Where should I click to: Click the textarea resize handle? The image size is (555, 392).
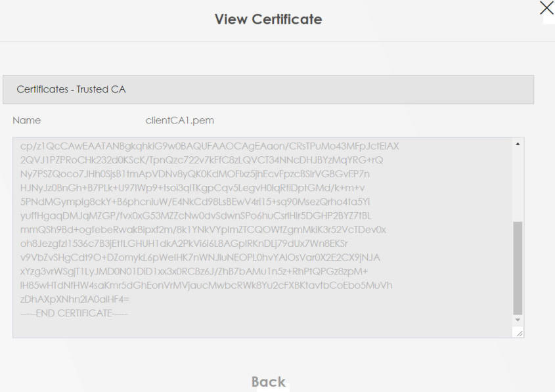(x=520, y=334)
